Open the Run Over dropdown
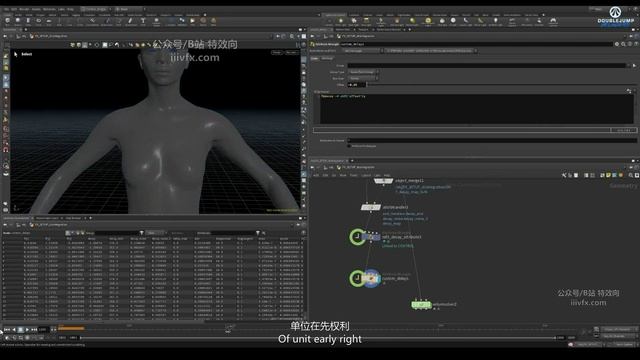 [363, 78]
